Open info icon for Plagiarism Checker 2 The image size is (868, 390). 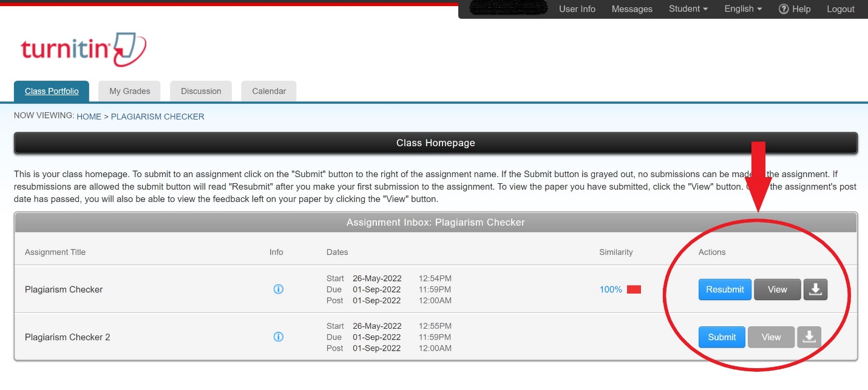[279, 337]
